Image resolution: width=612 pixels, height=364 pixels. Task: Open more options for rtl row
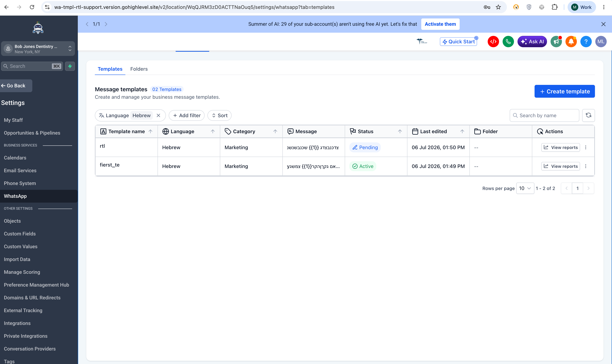586,147
